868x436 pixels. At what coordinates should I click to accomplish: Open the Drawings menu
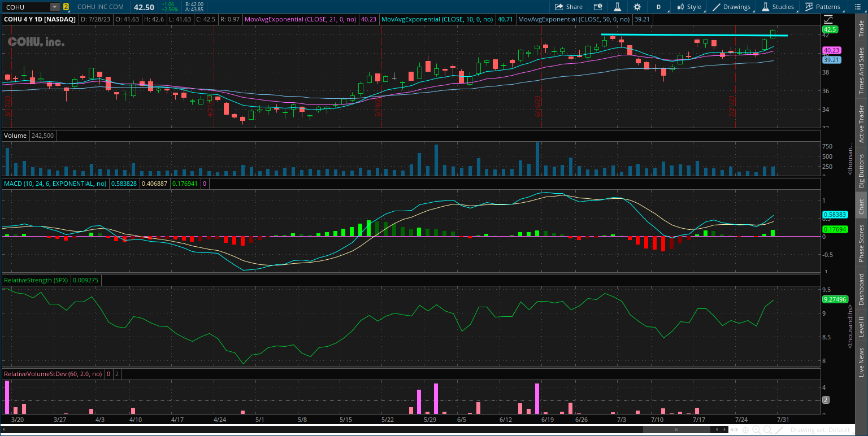pos(731,7)
